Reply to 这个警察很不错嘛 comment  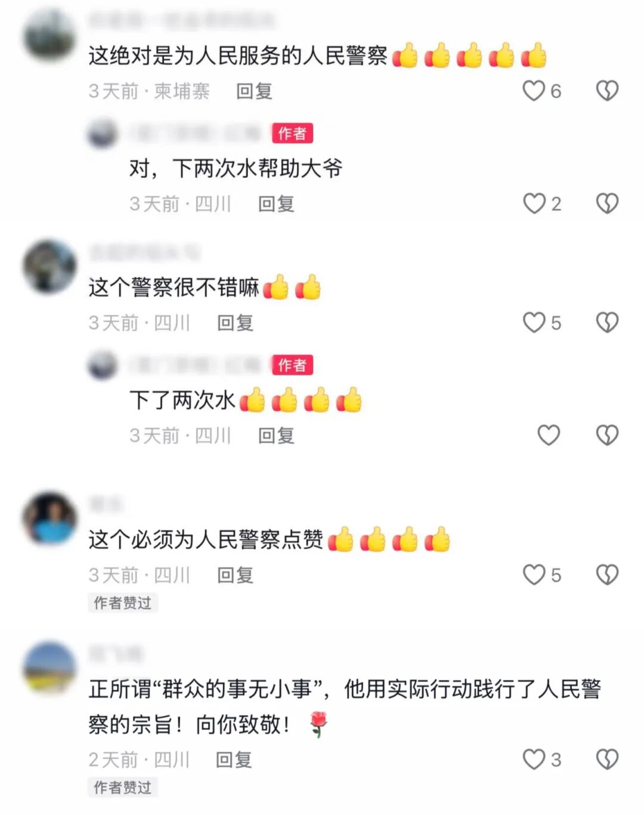(x=236, y=323)
